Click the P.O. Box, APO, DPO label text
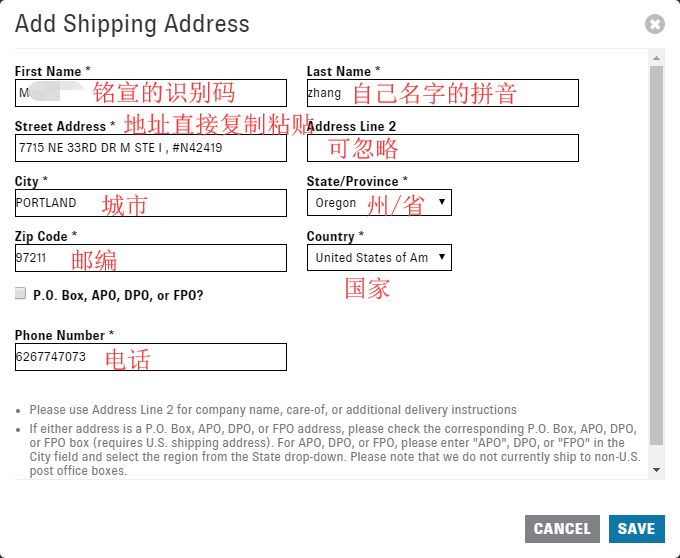Screen dimensions: 680x558 pos(118,295)
